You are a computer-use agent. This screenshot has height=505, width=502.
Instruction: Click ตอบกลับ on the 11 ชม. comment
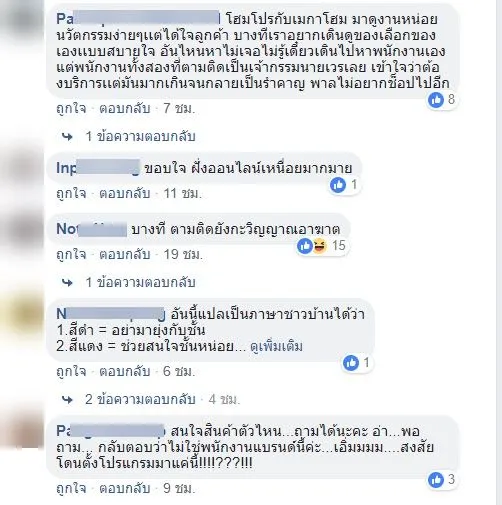125,194
